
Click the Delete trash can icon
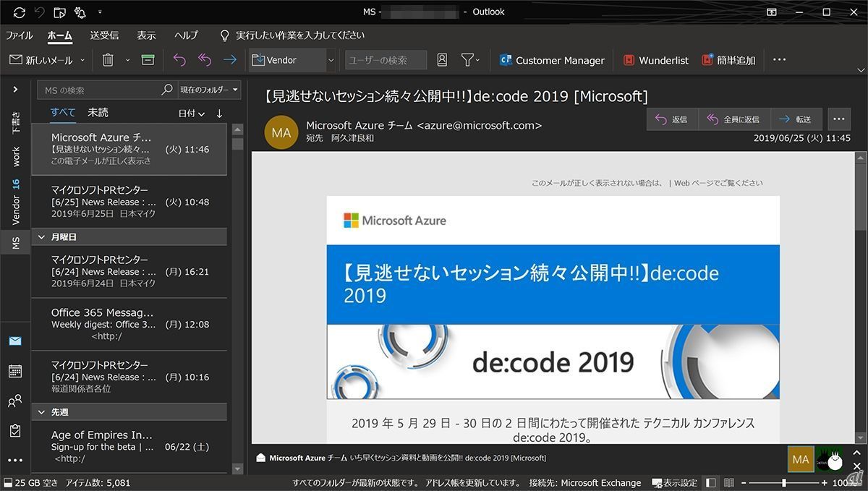click(108, 60)
